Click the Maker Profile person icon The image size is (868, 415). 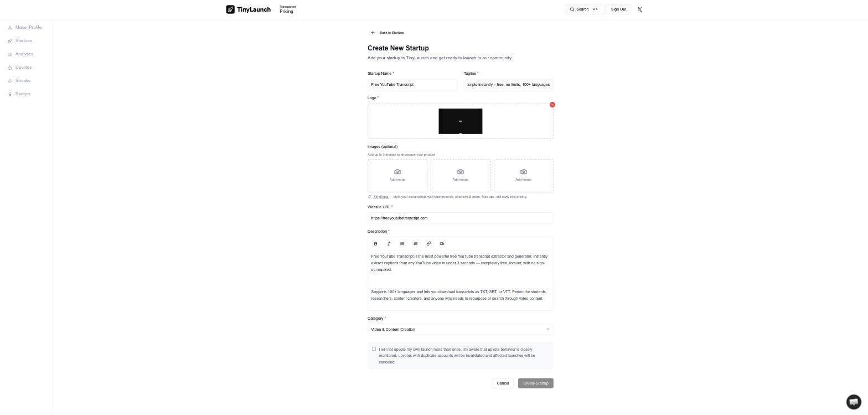pyautogui.click(x=10, y=28)
